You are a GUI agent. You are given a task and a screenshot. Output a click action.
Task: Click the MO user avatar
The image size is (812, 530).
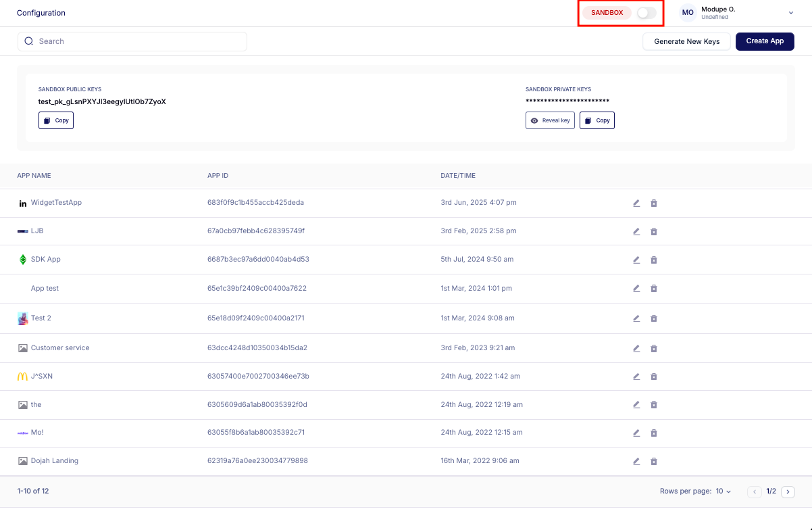click(x=688, y=13)
